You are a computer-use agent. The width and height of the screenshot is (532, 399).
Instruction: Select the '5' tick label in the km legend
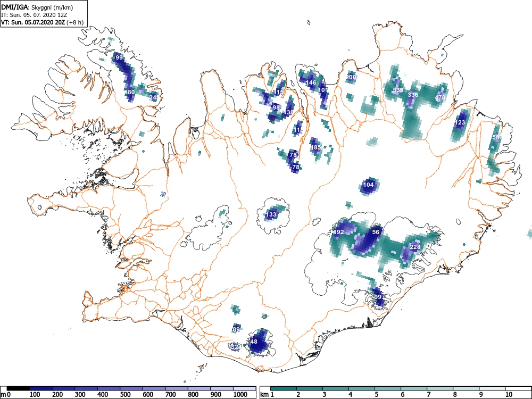[x=377, y=395]
